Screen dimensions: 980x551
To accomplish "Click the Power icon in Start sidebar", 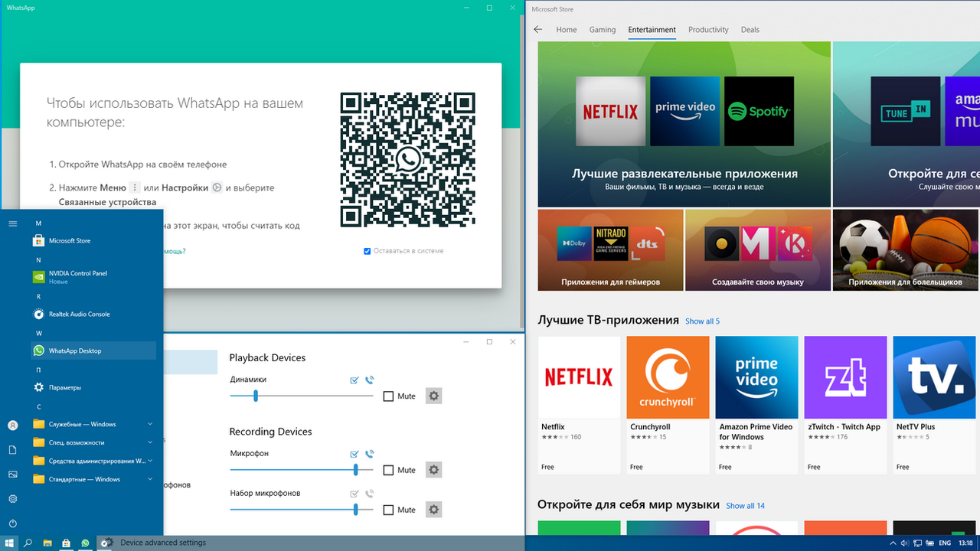I will click(x=12, y=523).
